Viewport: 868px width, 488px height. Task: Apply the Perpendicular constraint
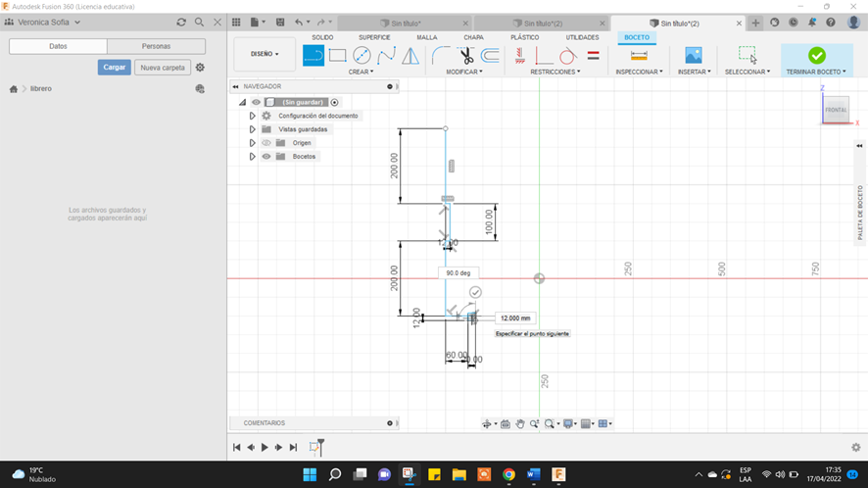pos(543,56)
